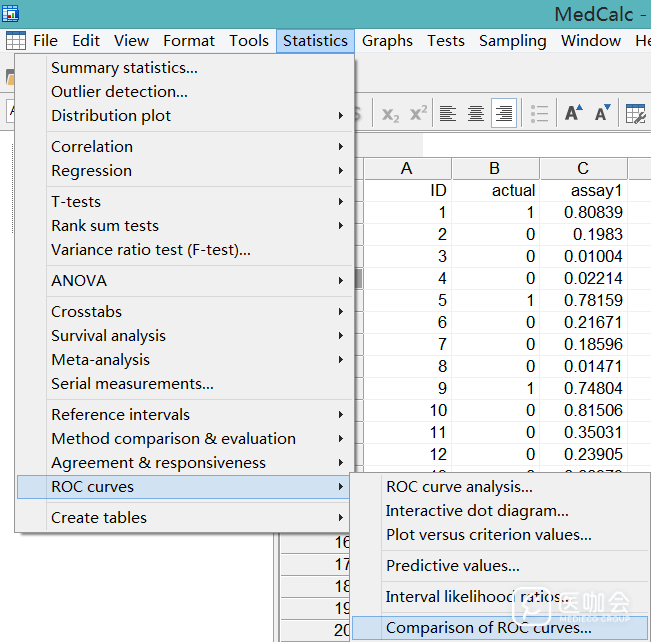Viewport: 651px width, 642px height.
Task: Select Comparison of ROC curves
Action: 488,628
